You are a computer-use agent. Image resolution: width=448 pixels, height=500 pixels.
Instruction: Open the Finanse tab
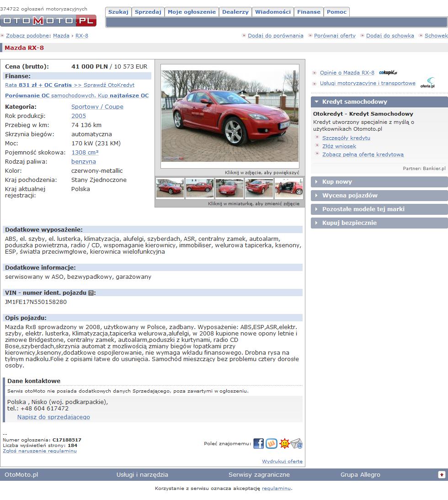pos(309,12)
